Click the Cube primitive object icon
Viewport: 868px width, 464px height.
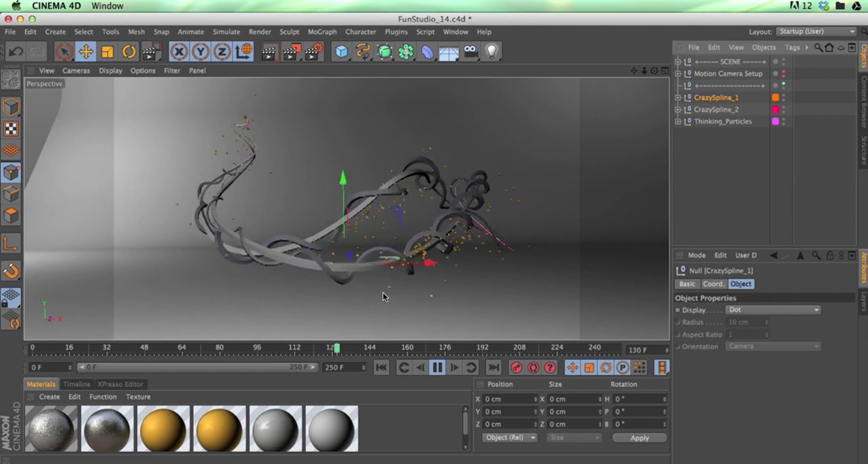point(341,52)
